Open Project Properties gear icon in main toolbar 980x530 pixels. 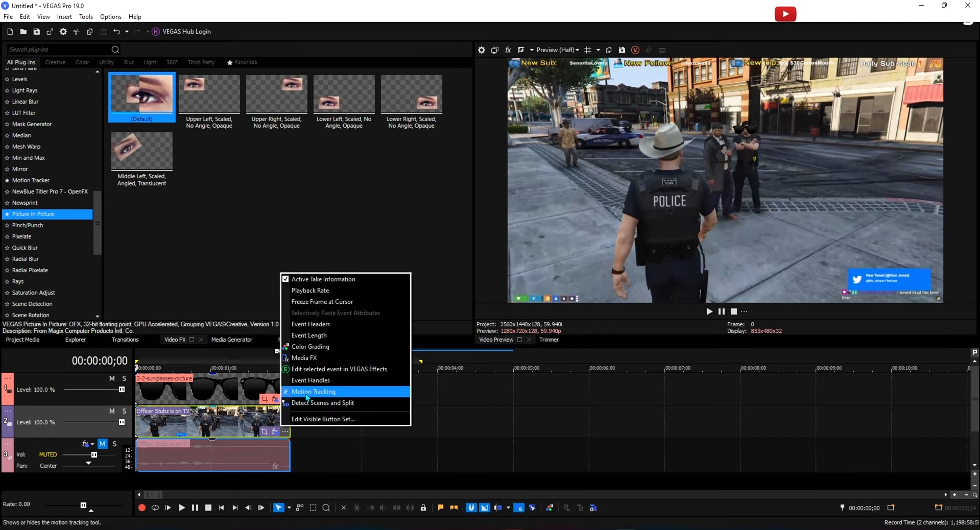[63, 32]
